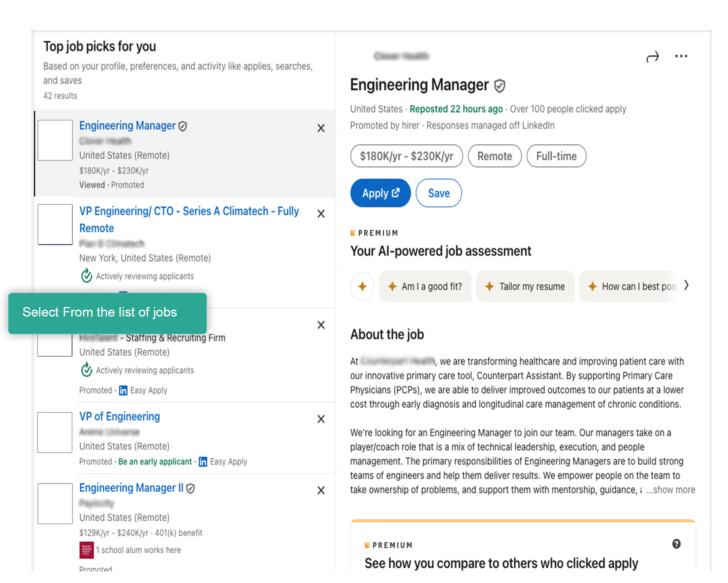This screenshot has width=728, height=583.
Task: Dismiss the Engineering Manager II job card
Action: 321,491
